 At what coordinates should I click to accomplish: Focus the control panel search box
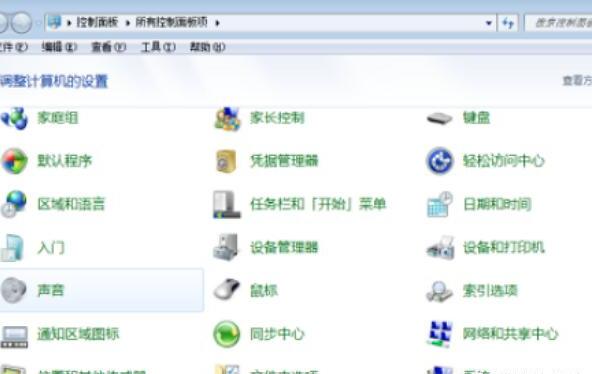559,23
